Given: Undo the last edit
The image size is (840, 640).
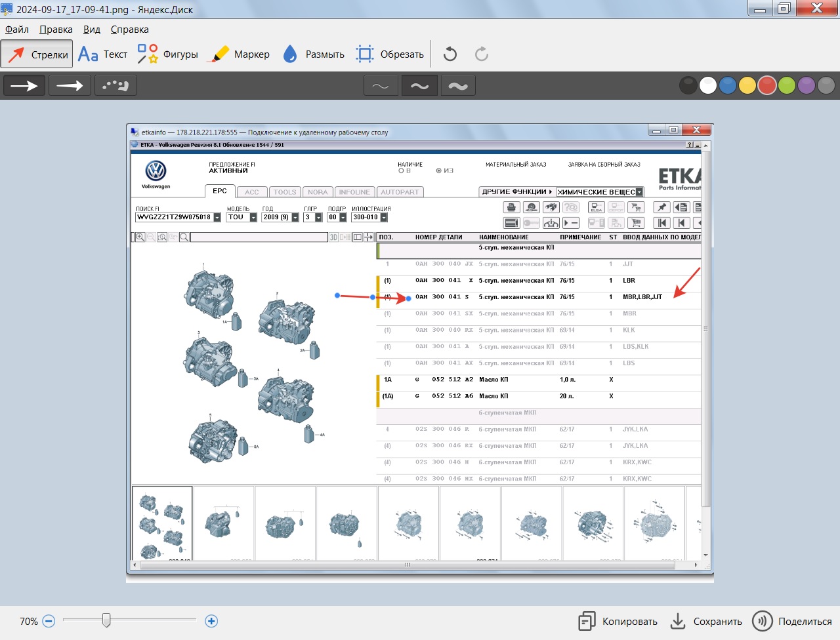Looking at the screenshot, I should (x=450, y=54).
